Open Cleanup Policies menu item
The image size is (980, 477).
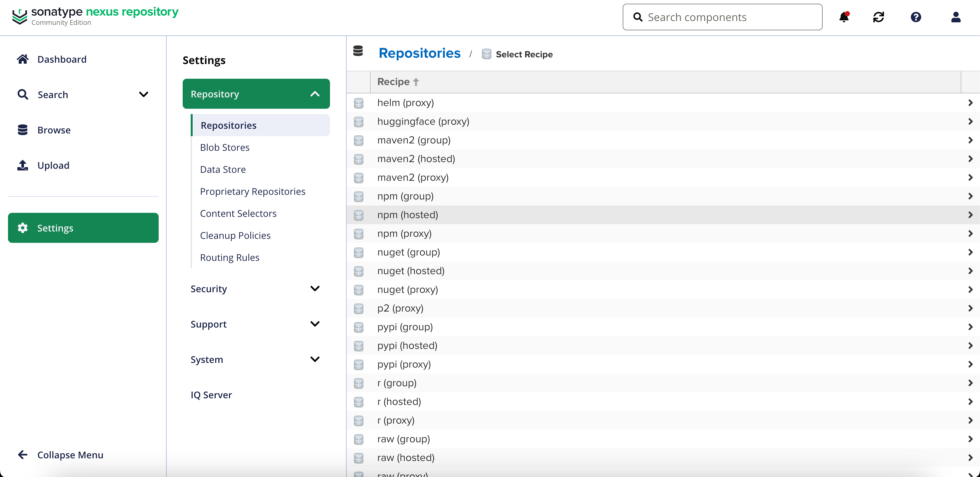pyautogui.click(x=235, y=235)
